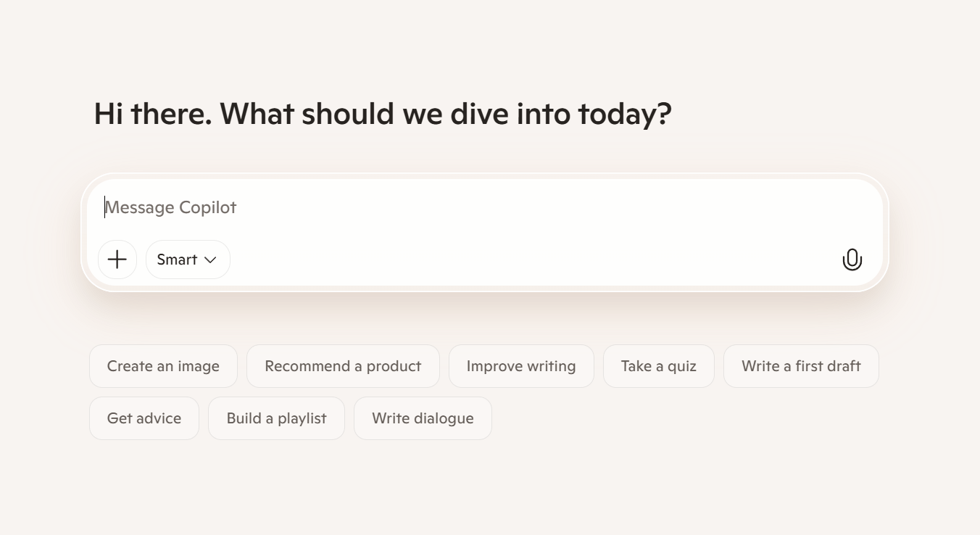Click the plus icon to add attachments

[117, 260]
